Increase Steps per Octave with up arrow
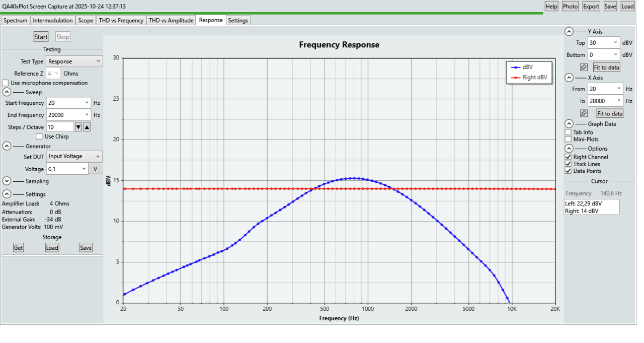The width and height of the screenshot is (644, 343). pos(87,127)
